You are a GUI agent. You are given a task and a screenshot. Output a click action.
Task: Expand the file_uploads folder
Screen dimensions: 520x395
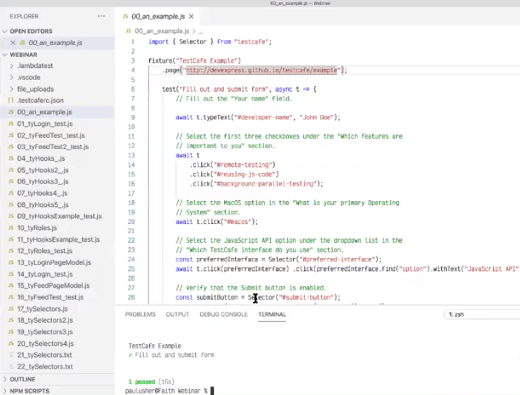tap(35, 89)
